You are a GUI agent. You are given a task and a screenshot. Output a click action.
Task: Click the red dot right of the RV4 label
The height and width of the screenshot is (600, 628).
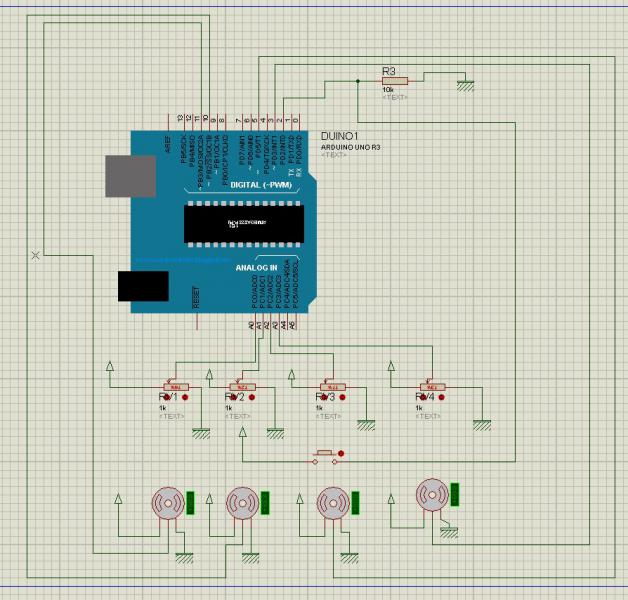pos(441,397)
